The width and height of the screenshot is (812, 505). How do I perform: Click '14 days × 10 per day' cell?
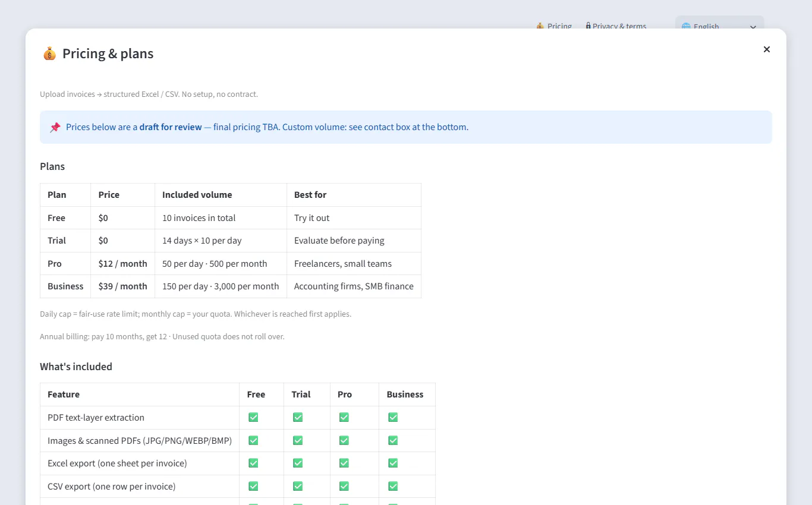(x=221, y=241)
